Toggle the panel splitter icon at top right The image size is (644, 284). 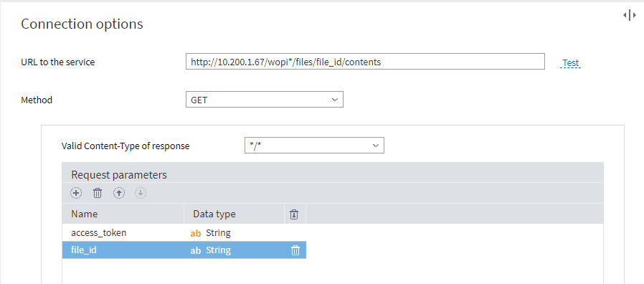(x=630, y=16)
